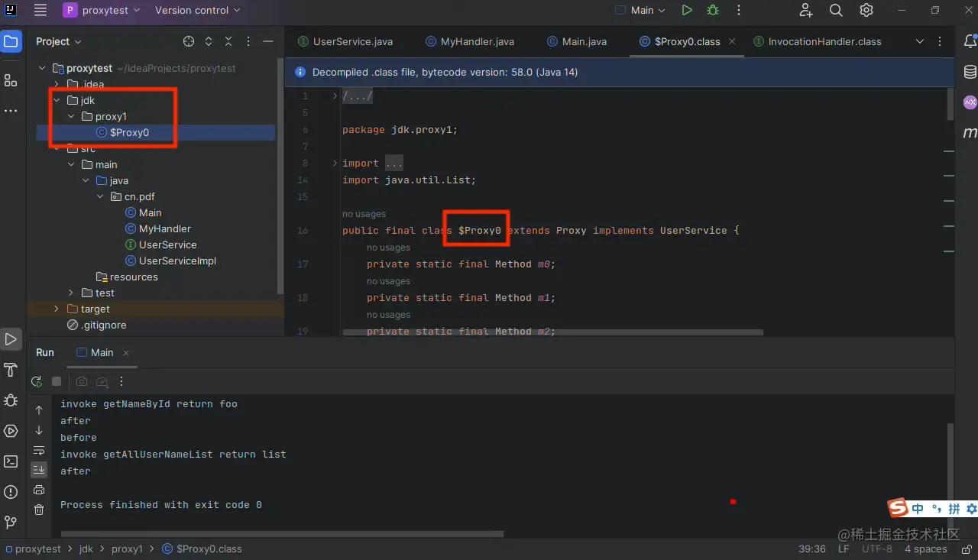Toggle scroll-to-end in the Run console
The width and height of the screenshot is (978, 560).
point(39,470)
